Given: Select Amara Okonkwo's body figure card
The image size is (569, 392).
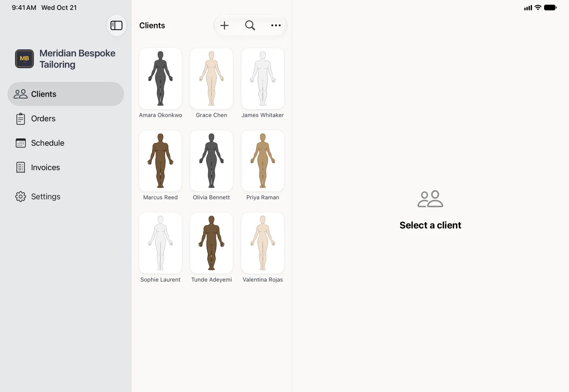Looking at the screenshot, I should coord(160,79).
